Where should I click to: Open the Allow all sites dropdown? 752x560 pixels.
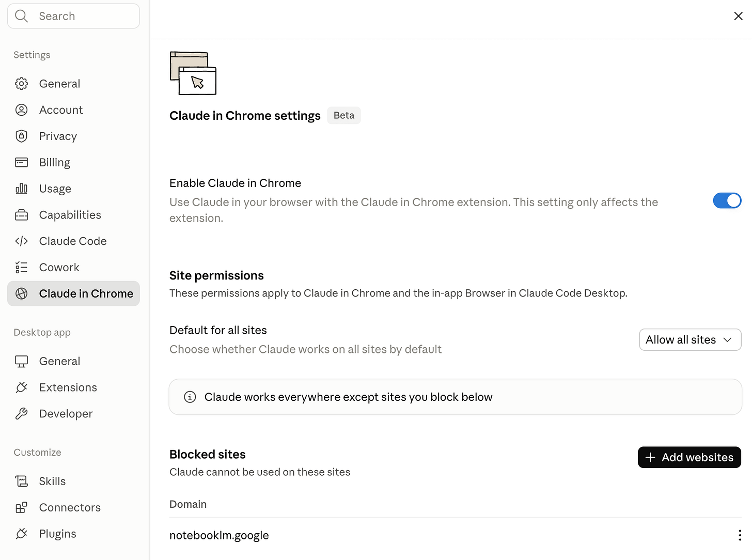(x=690, y=339)
